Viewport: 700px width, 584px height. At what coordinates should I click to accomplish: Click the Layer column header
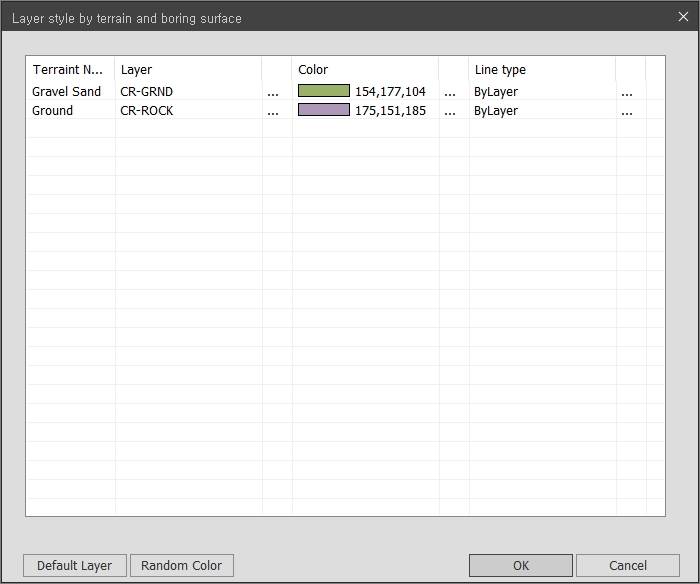point(188,70)
